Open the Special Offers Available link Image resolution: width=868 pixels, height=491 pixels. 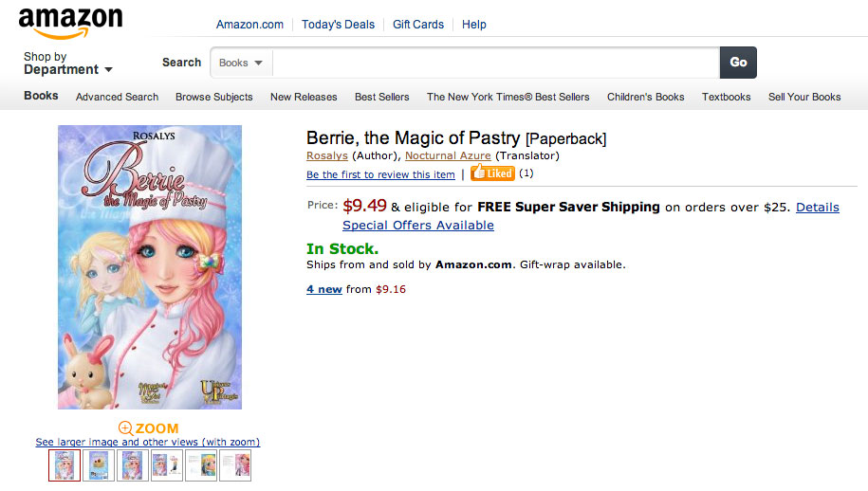pyautogui.click(x=418, y=226)
